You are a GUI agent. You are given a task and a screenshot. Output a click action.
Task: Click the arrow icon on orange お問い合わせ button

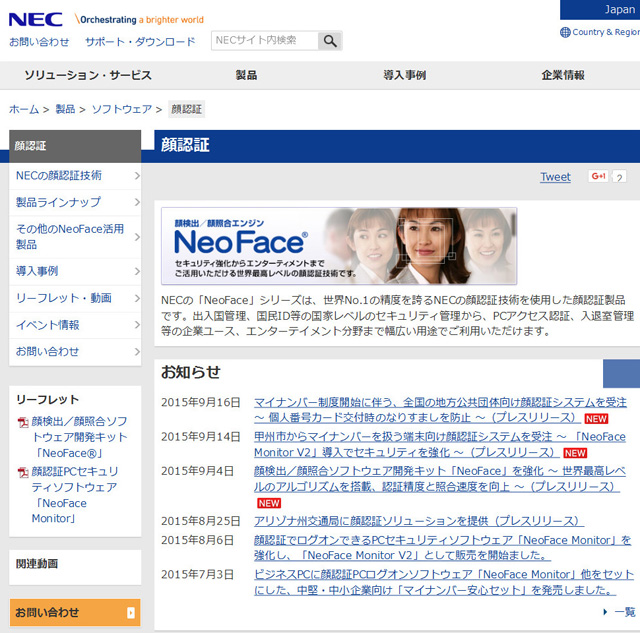(131, 612)
